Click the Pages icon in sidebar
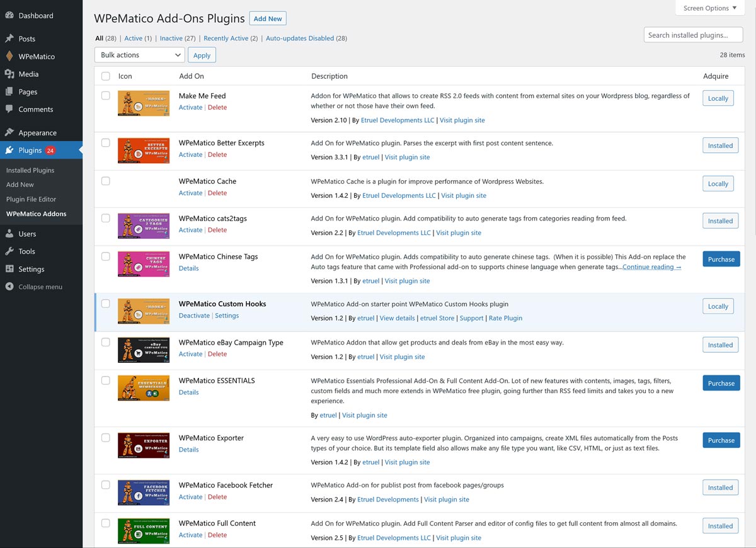This screenshot has height=548, width=756. (x=9, y=91)
